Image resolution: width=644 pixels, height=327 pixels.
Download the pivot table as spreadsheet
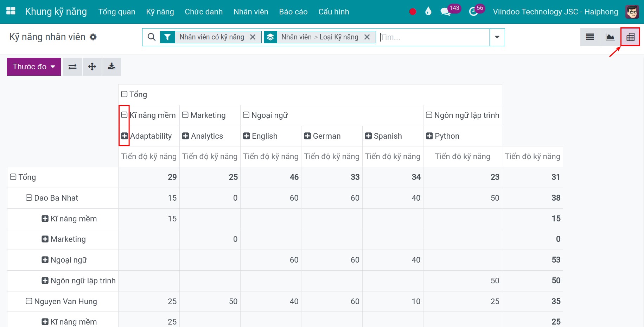pos(111,67)
